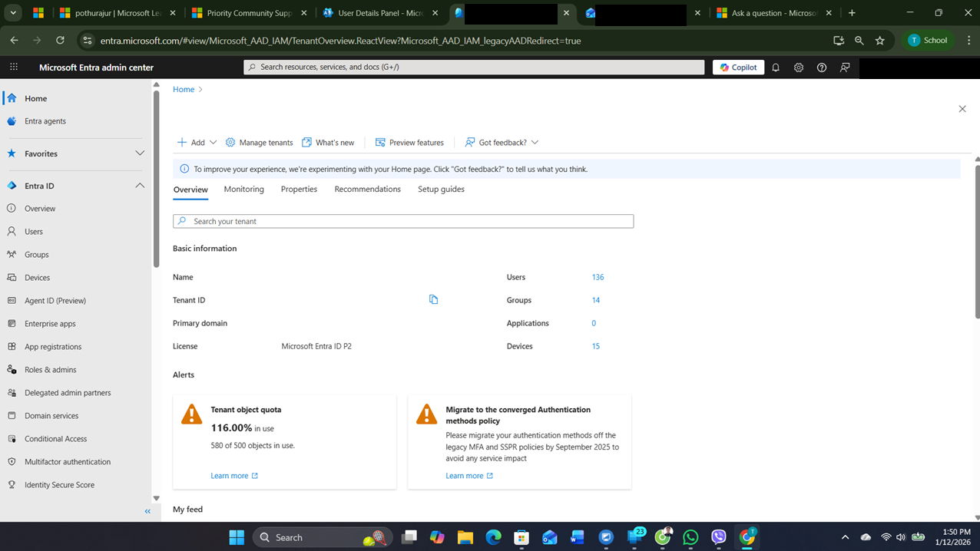This screenshot has width=980, height=551.
Task: Click the Home breadcrumb link
Action: [184, 90]
